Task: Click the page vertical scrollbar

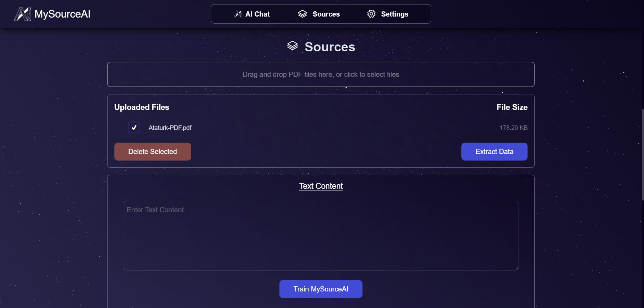Action: [x=643, y=155]
